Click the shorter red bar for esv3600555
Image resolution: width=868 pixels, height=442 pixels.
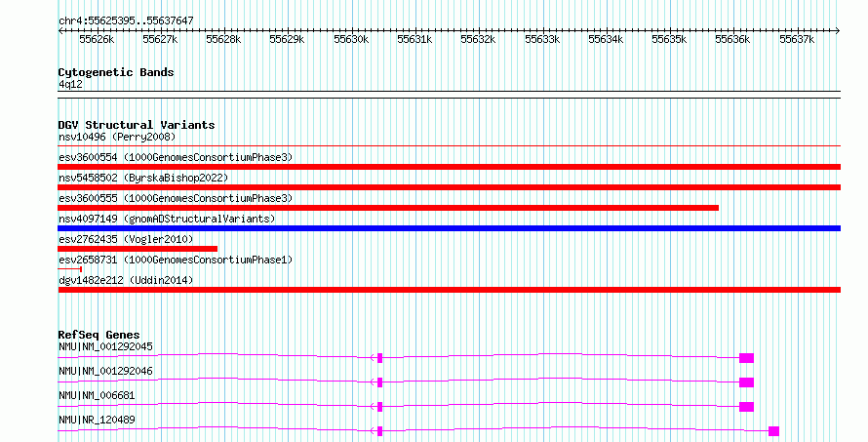(x=388, y=208)
